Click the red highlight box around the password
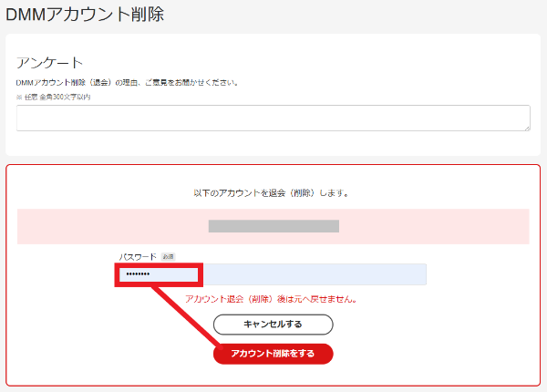Viewport: 547px width, 392px height. [x=159, y=265]
